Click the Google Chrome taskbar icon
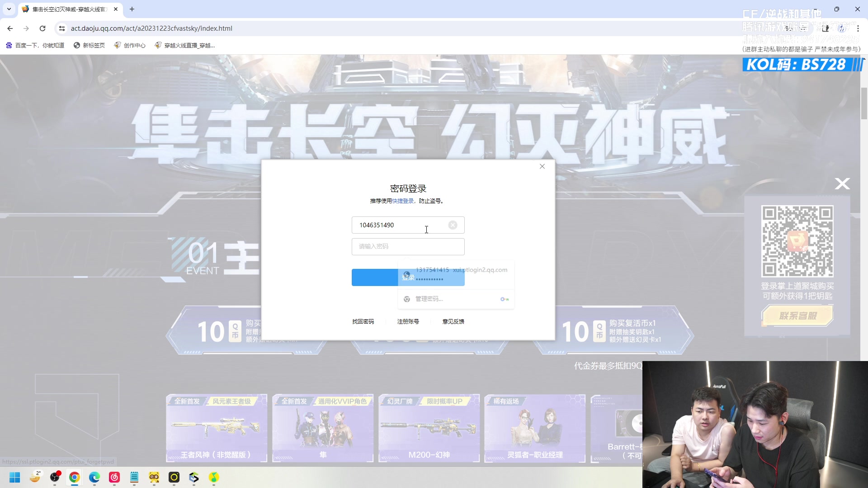 tap(75, 478)
